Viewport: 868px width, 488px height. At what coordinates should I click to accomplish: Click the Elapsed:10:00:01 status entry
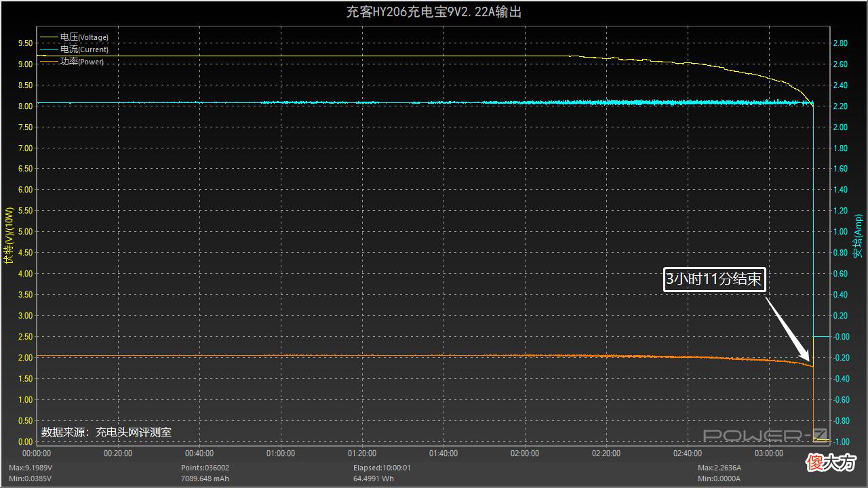point(382,468)
